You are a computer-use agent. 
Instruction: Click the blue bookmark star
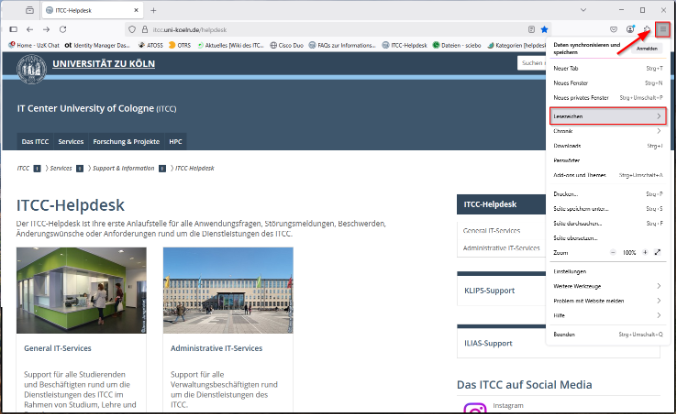pyautogui.click(x=544, y=29)
